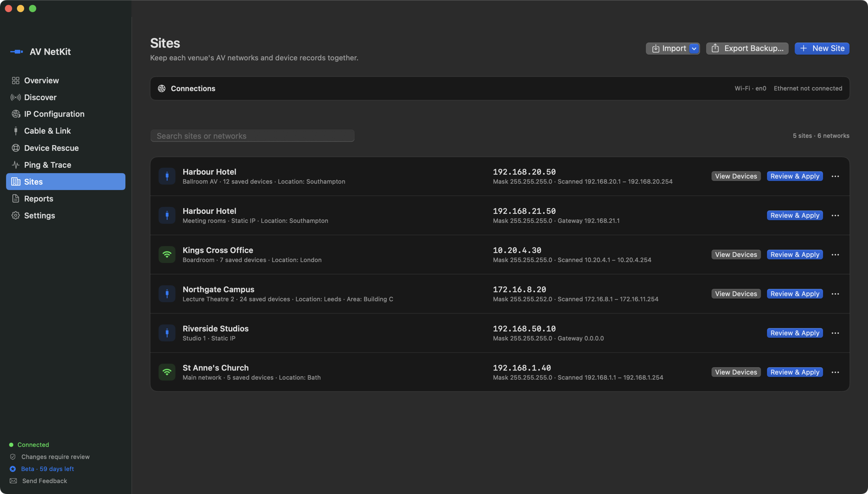
Task: Select the Sites sidebar item
Action: (66, 181)
